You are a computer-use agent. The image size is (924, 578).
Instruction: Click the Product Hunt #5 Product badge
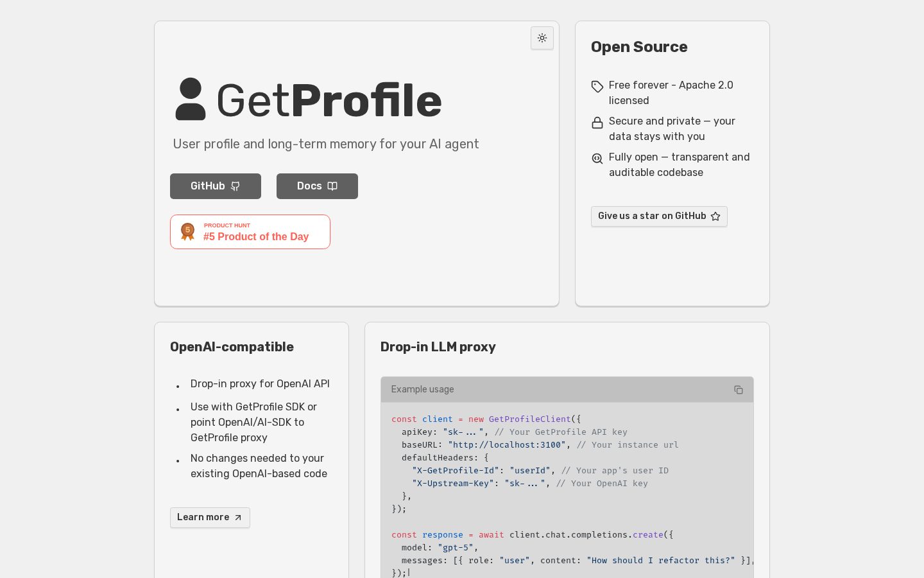[250, 232]
